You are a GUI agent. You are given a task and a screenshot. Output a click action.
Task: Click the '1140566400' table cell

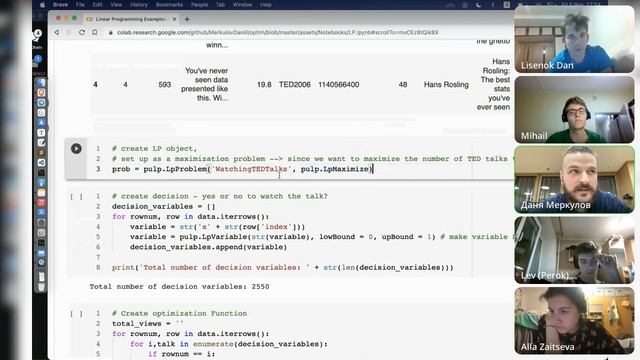click(x=339, y=84)
